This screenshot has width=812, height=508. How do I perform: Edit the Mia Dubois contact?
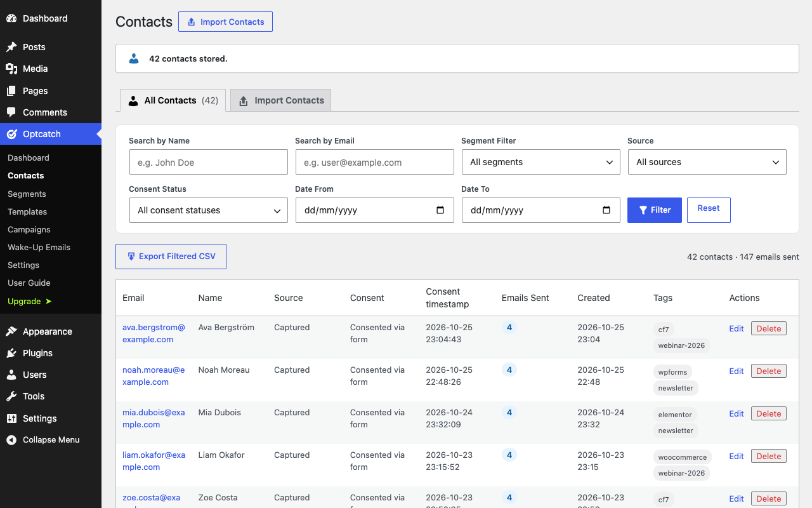pos(737,413)
